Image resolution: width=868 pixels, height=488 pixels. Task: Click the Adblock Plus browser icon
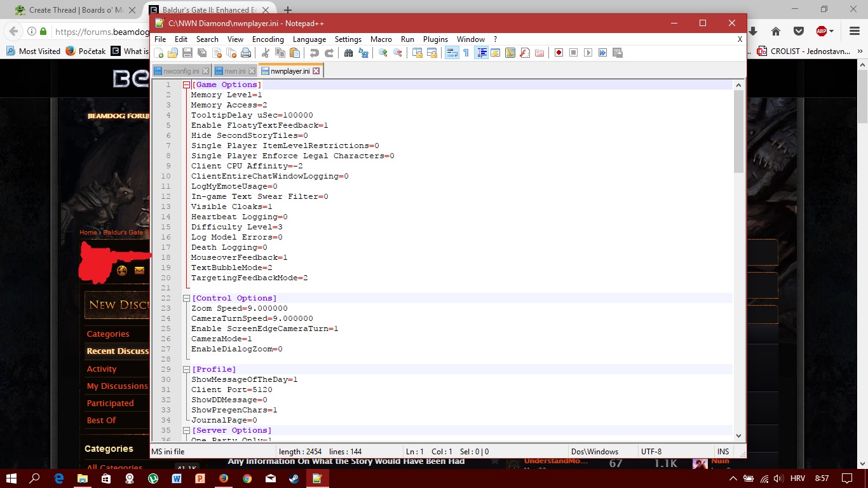click(x=821, y=31)
